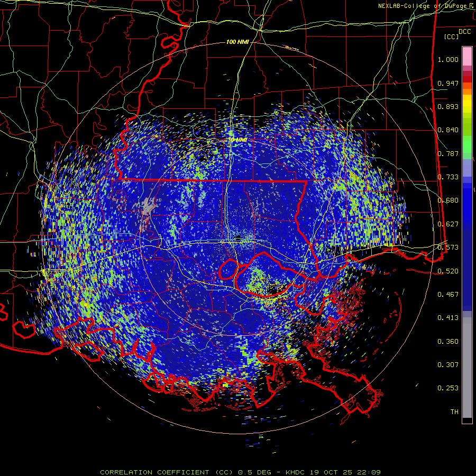The width and height of the screenshot is (476, 476).
Task: Select the 0.573 scale value
Action: click(x=448, y=248)
